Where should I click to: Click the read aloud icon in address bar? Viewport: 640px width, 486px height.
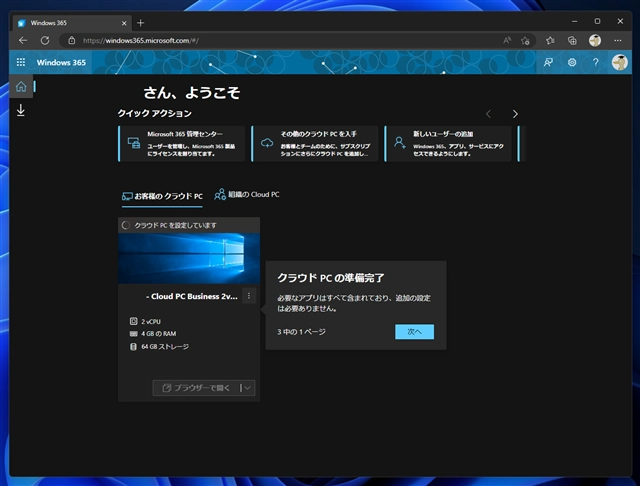tap(507, 40)
